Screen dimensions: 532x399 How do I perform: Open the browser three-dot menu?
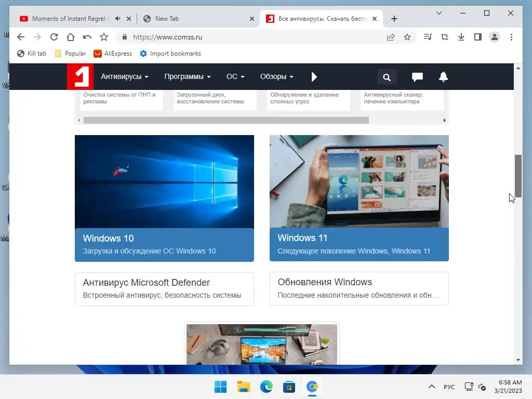[x=511, y=37]
